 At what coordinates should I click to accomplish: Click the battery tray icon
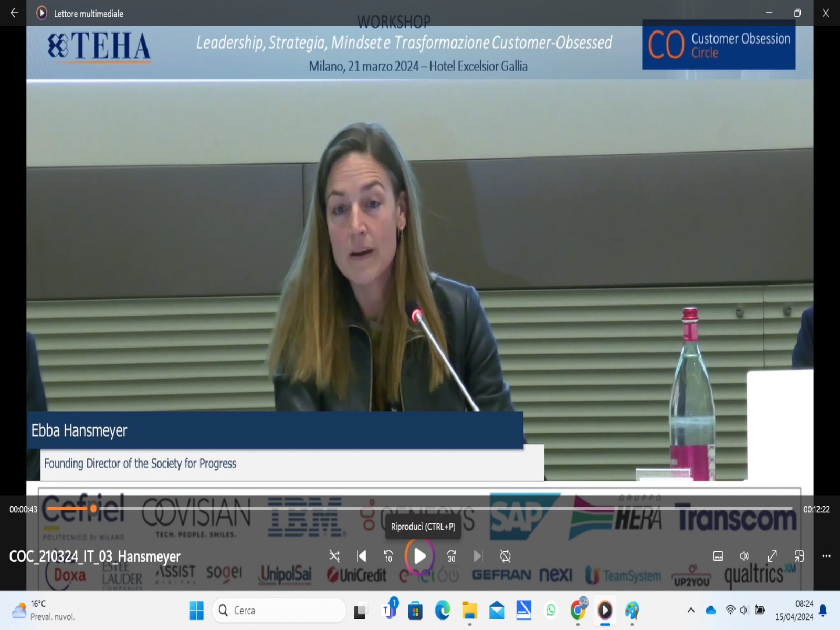[x=760, y=610]
